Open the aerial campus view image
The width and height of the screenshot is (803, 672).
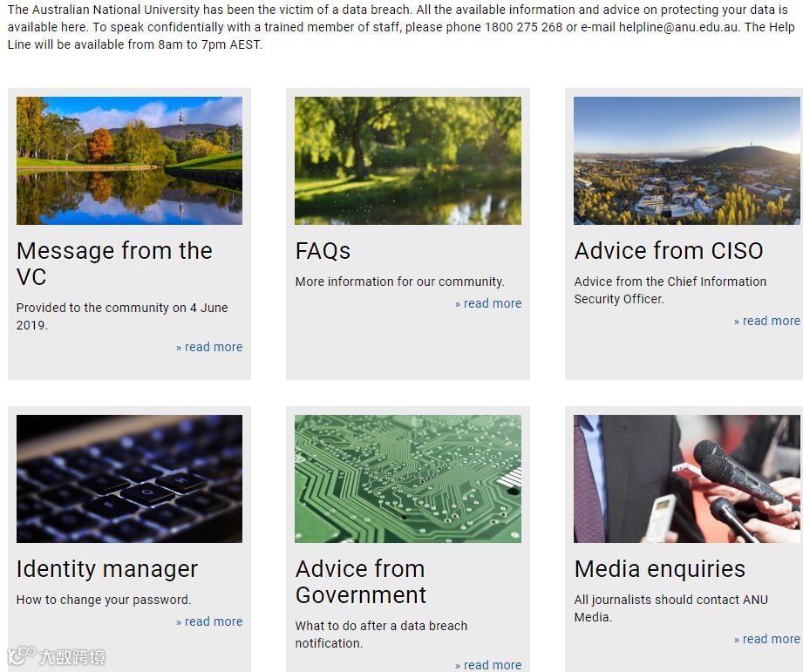click(x=687, y=160)
